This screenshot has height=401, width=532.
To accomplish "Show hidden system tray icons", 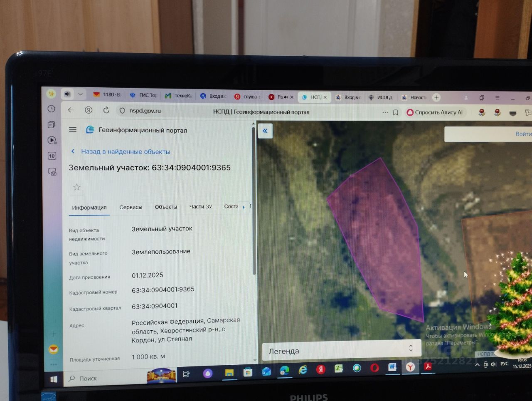I will pos(477,365).
